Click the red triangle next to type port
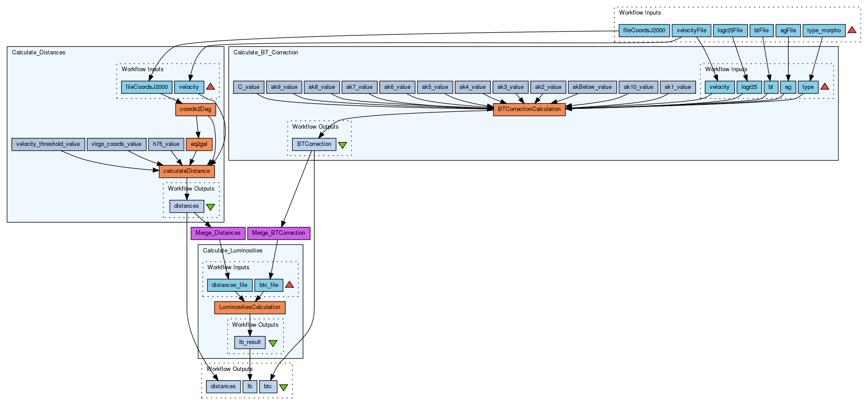This screenshot has width=868, height=405. pyautogui.click(x=825, y=87)
